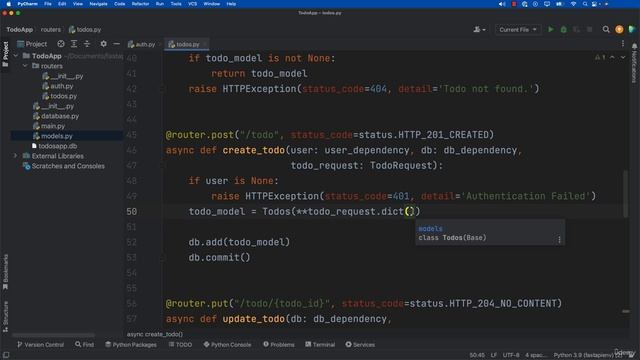The height and width of the screenshot is (360, 640).
Task: Open the orange user avatar icon
Action: pyautogui.click(x=619, y=29)
